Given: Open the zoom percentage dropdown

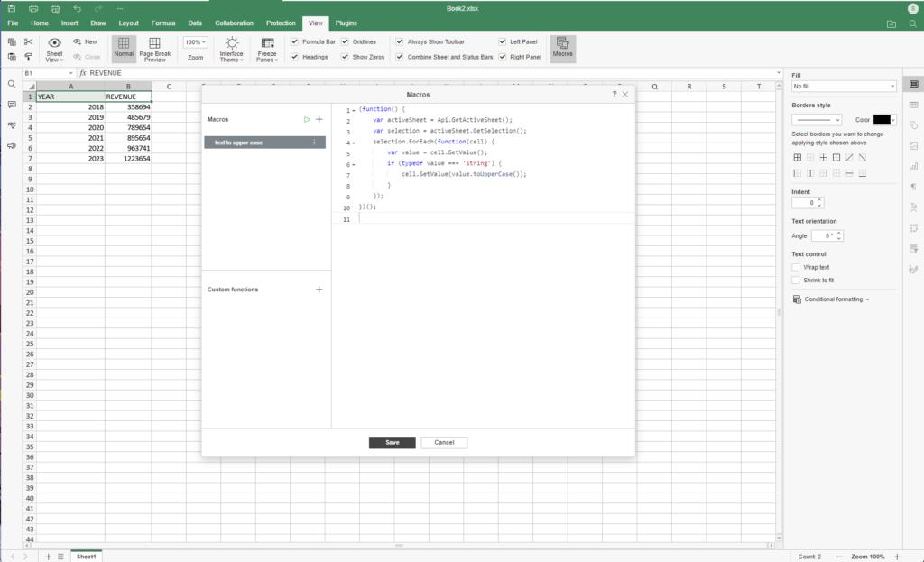Looking at the screenshot, I should coord(195,42).
